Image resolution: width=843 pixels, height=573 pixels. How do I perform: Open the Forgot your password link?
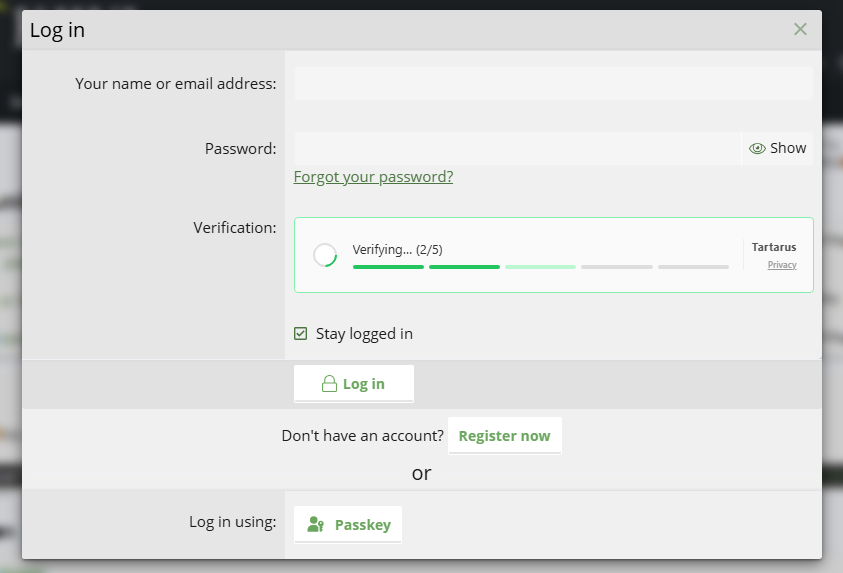373,177
